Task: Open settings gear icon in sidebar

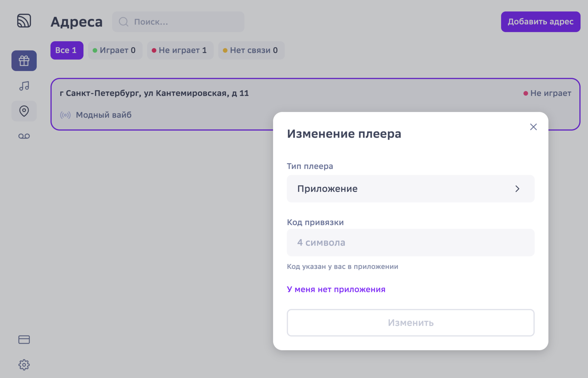Action: click(x=24, y=365)
